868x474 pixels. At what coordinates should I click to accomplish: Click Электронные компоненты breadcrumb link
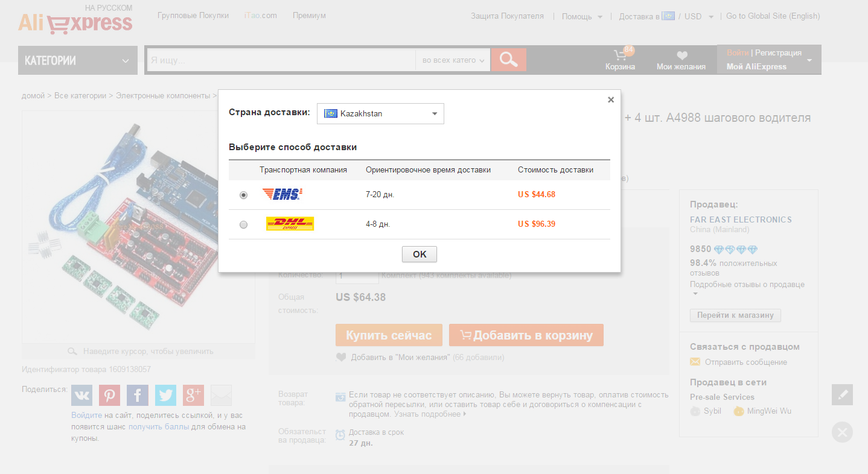click(163, 95)
